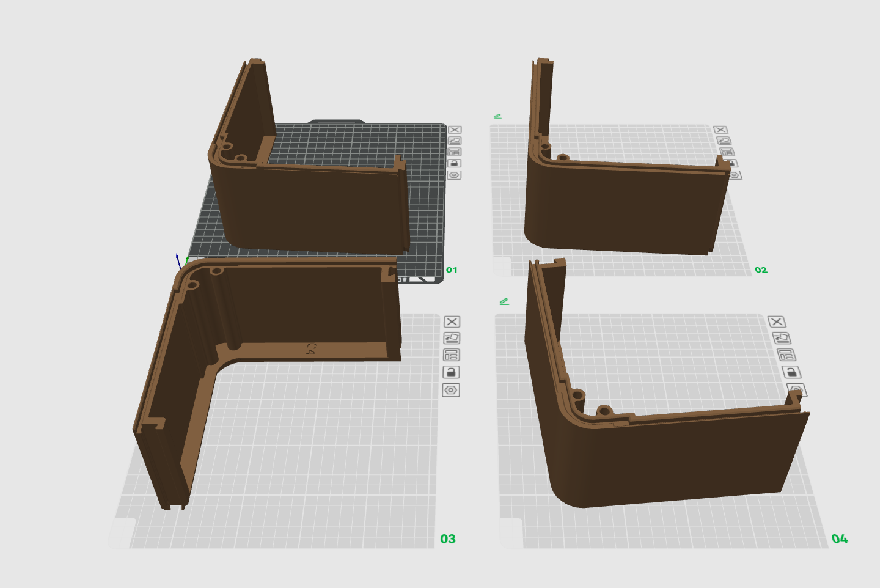Click the green 03 plate number
The width and height of the screenshot is (880, 588).
448,538
